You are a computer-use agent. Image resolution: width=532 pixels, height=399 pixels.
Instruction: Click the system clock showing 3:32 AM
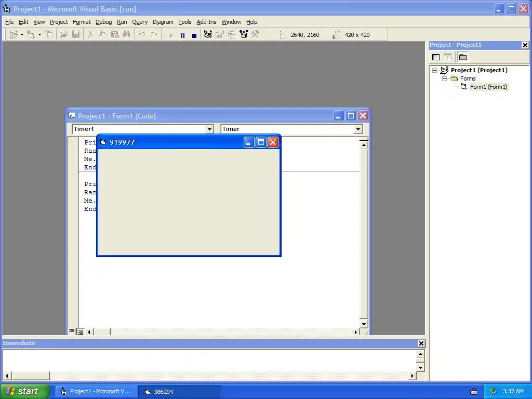pyautogui.click(x=513, y=391)
